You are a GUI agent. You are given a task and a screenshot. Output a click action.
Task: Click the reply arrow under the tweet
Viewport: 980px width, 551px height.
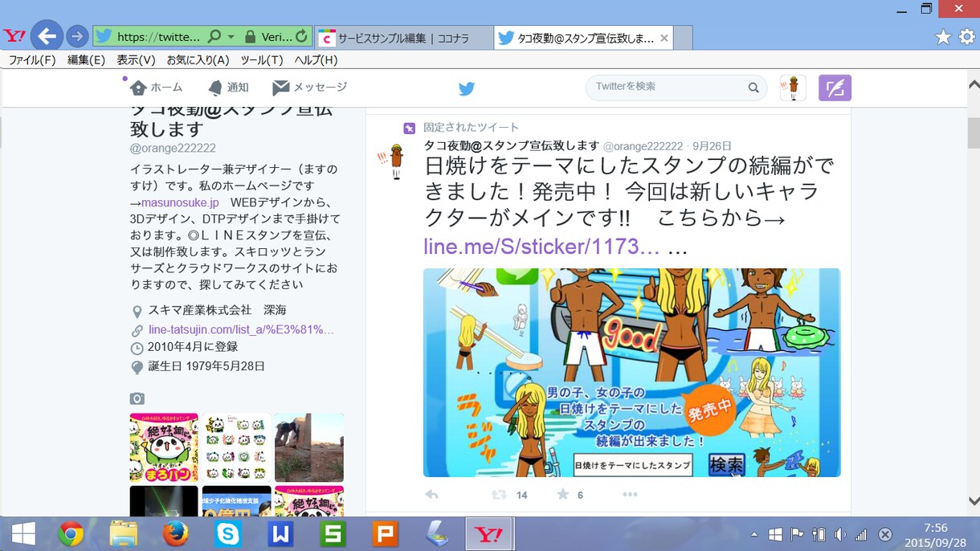(431, 495)
